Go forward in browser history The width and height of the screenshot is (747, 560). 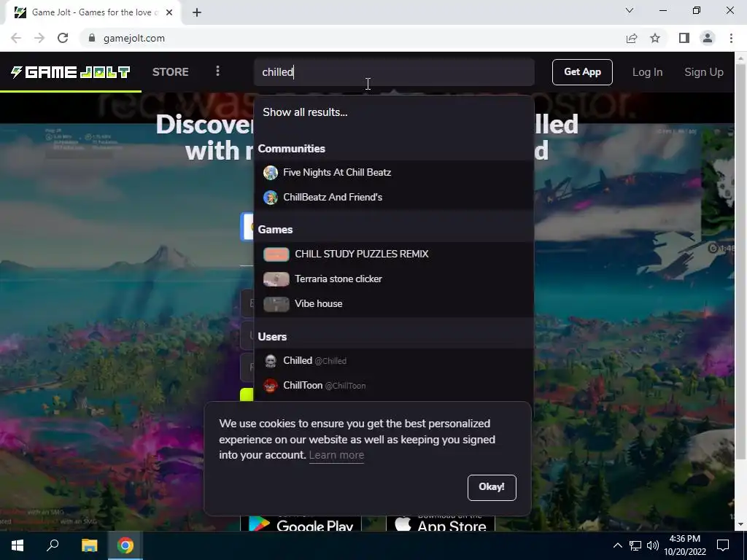(39, 38)
